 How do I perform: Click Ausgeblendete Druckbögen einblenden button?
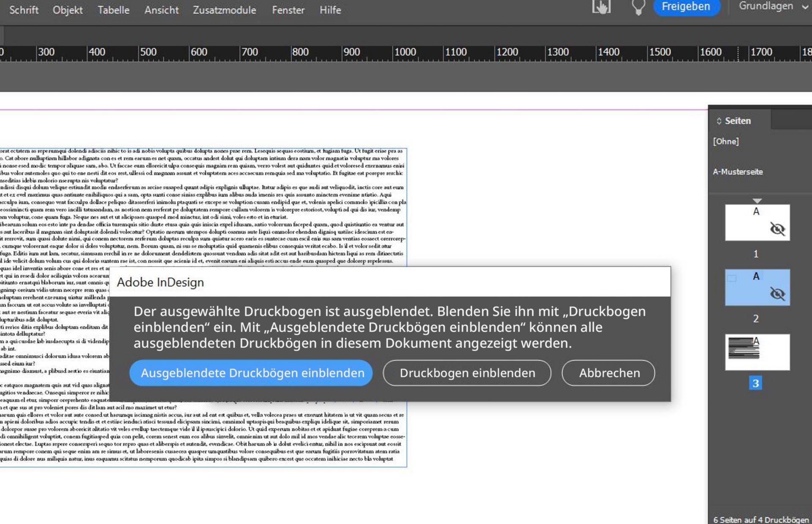[x=251, y=373]
